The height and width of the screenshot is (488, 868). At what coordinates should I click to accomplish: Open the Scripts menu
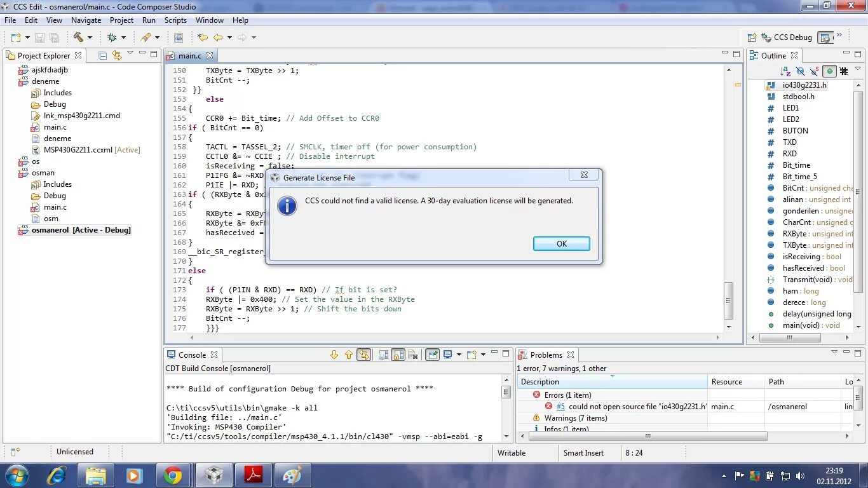175,20
